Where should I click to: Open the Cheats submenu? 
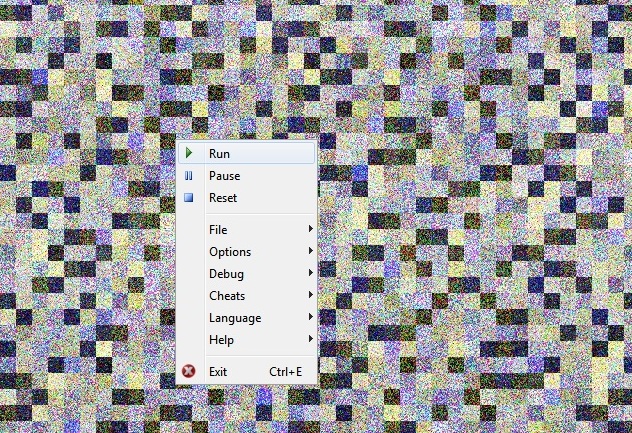pos(246,296)
